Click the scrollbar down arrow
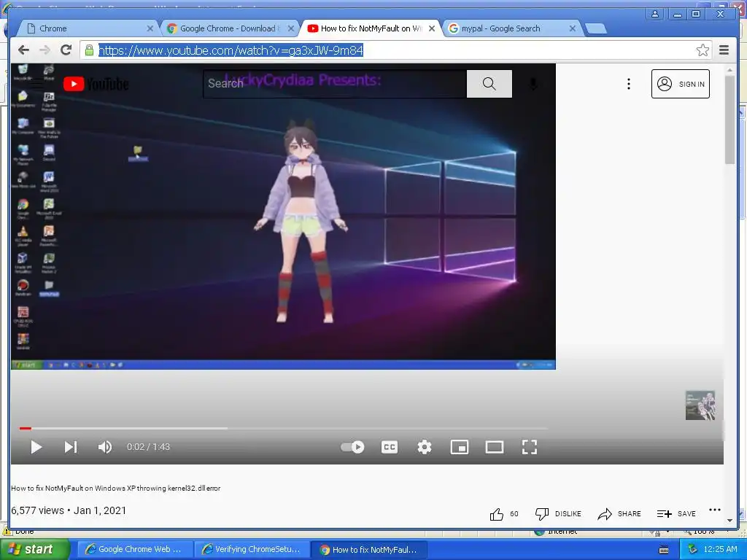 click(x=729, y=521)
